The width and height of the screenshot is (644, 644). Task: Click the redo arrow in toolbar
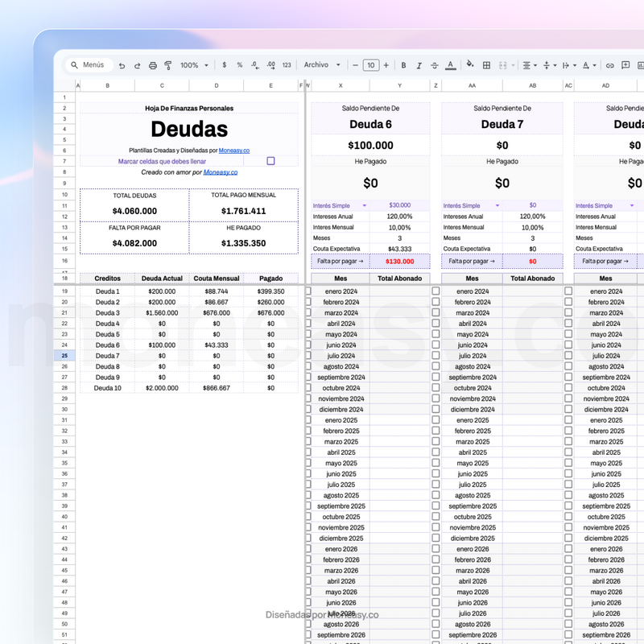coord(137,65)
